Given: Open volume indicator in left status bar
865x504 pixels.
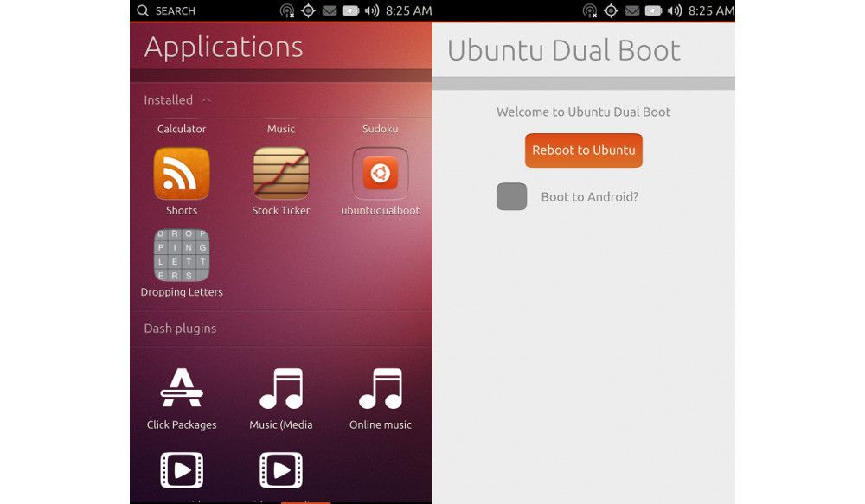Looking at the screenshot, I should tap(372, 11).
